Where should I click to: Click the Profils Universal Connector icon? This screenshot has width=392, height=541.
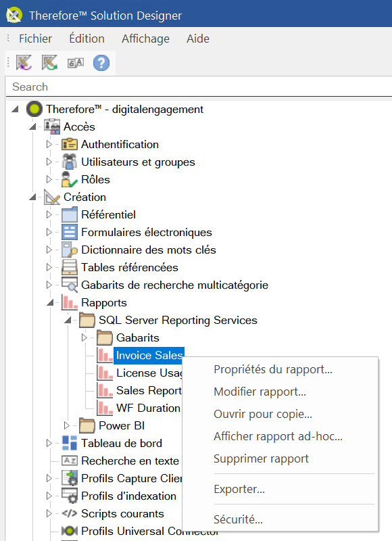70,531
